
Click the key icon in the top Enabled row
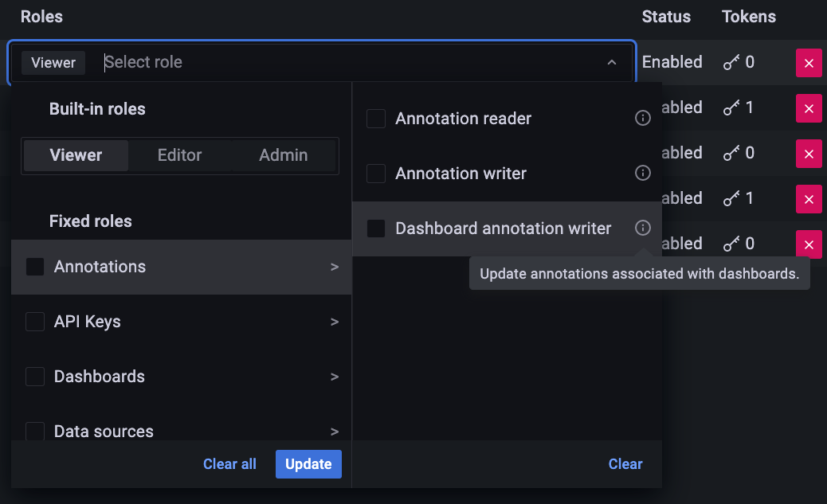click(730, 62)
